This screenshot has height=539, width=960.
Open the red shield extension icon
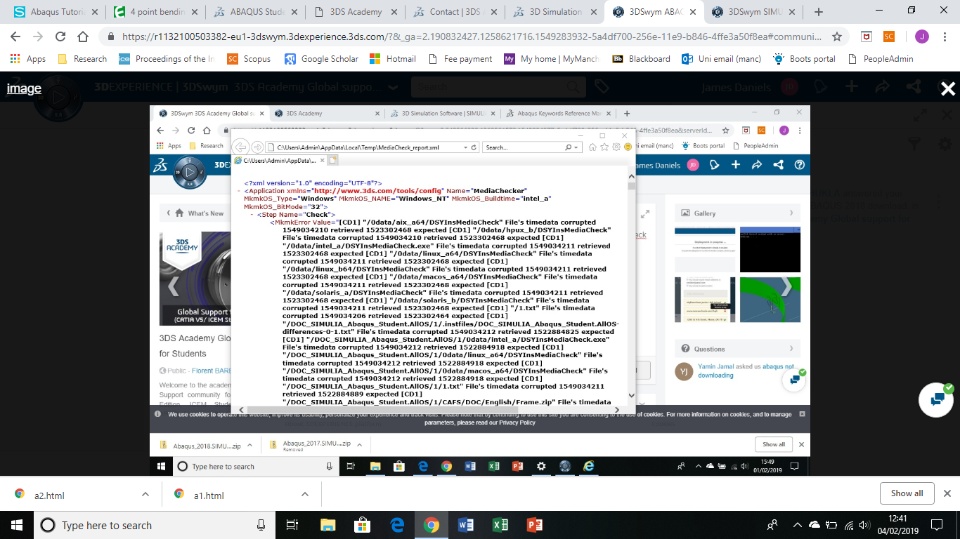point(866,37)
